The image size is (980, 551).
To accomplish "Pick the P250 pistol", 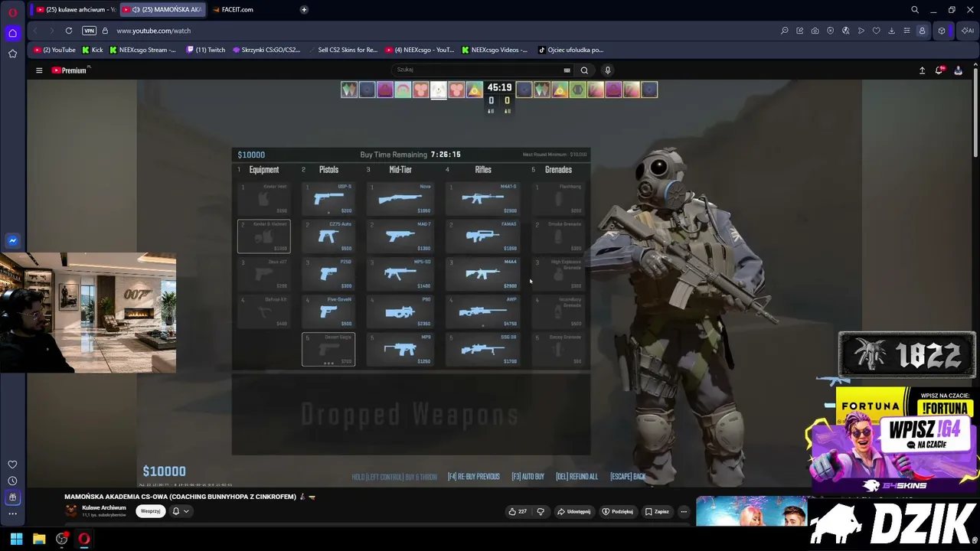I will [x=328, y=274].
